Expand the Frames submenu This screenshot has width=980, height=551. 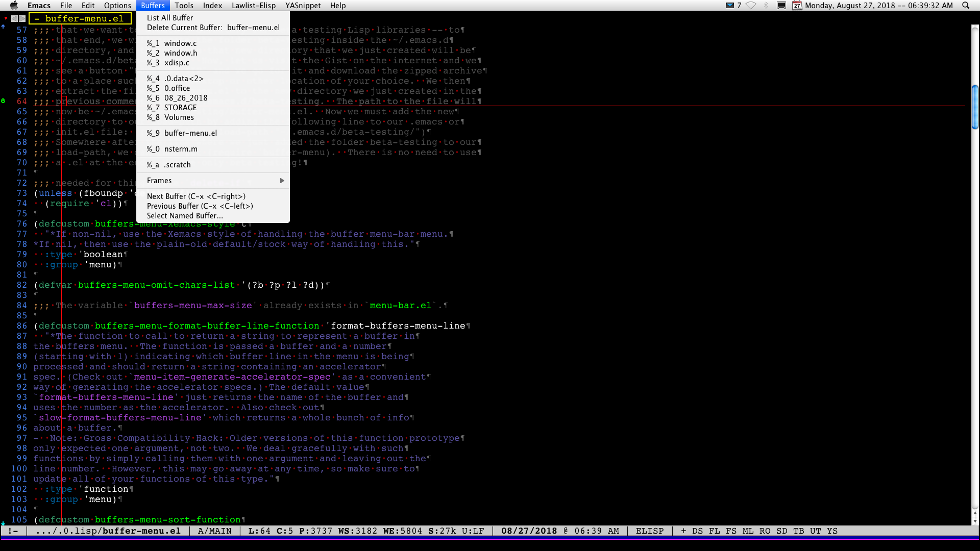click(213, 180)
